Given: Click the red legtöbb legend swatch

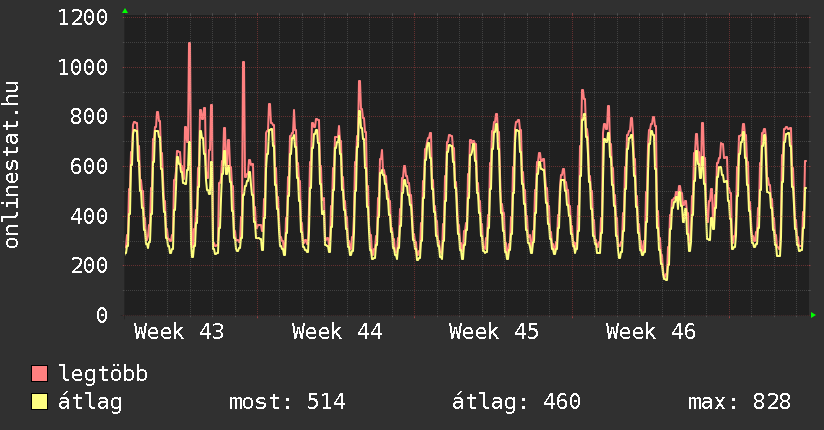Looking at the screenshot, I should (x=40, y=375).
